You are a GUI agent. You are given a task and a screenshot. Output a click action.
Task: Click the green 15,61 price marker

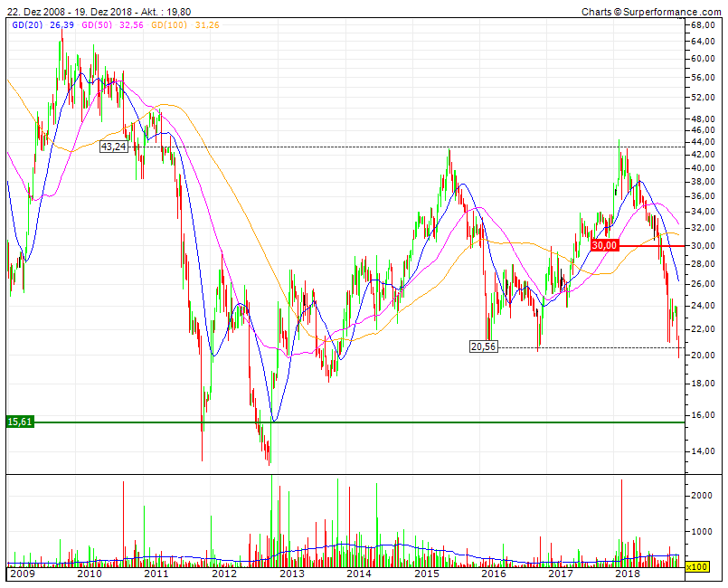point(20,422)
